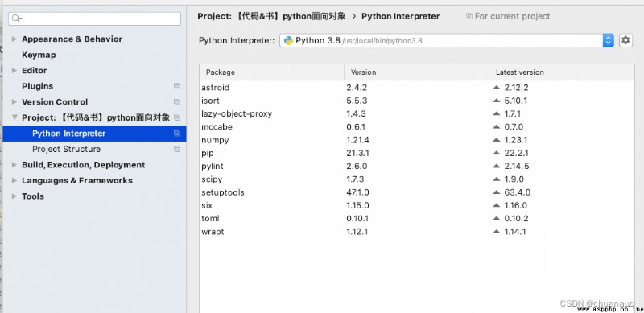Image resolution: width=644 pixels, height=313 pixels.
Task: Click the search magnifier icon in sidebar
Action: tap(16, 19)
